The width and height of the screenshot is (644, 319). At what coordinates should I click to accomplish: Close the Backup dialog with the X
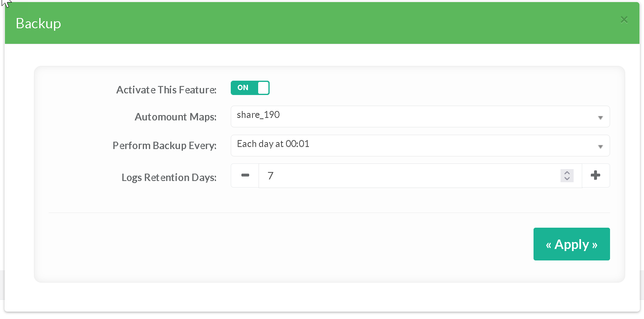point(624,20)
